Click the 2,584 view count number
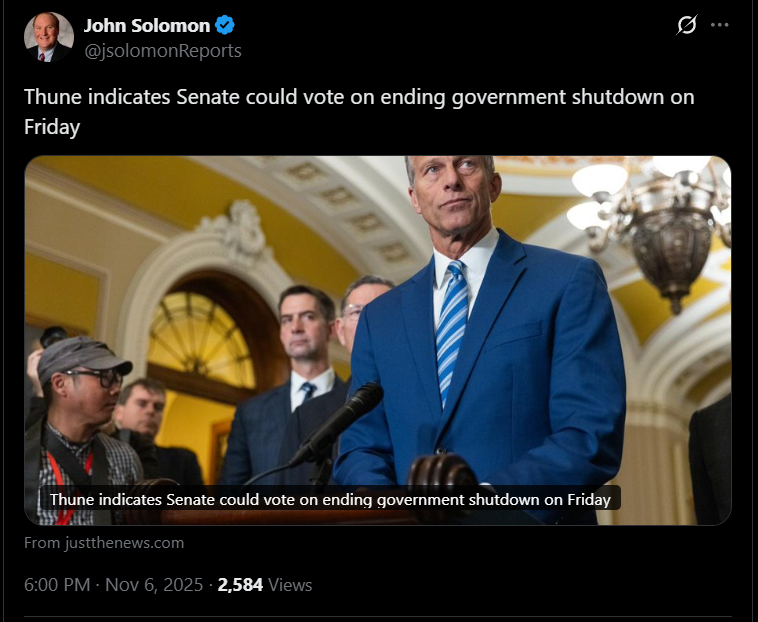Image resolution: width=758 pixels, height=622 pixels. pyautogui.click(x=240, y=585)
